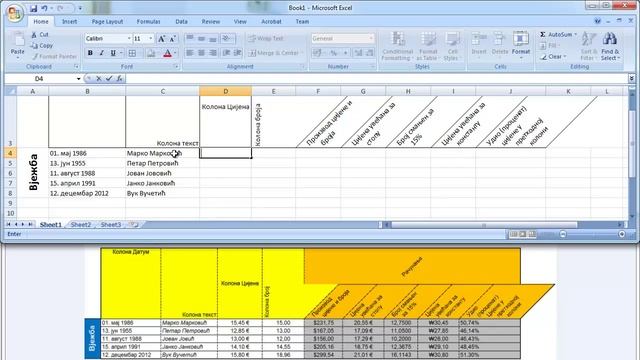Center the cell text horizontally
Viewport: 640px width, 360px height.
click(x=201, y=53)
